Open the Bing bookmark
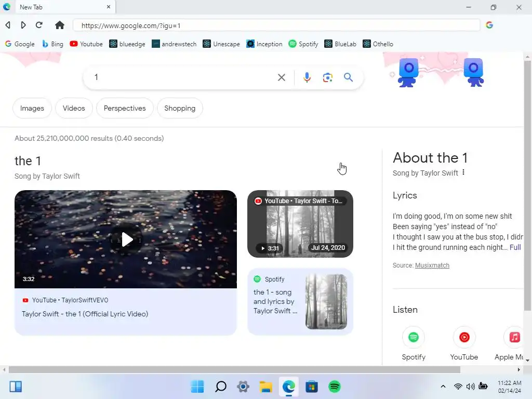This screenshot has height=399, width=532. (x=52, y=44)
